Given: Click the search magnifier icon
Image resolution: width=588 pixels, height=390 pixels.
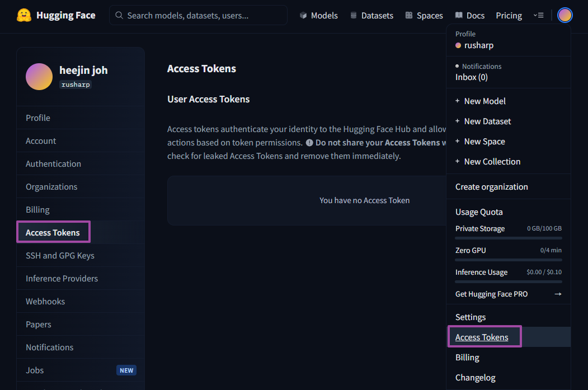Looking at the screenshot, I should point(119,15).
